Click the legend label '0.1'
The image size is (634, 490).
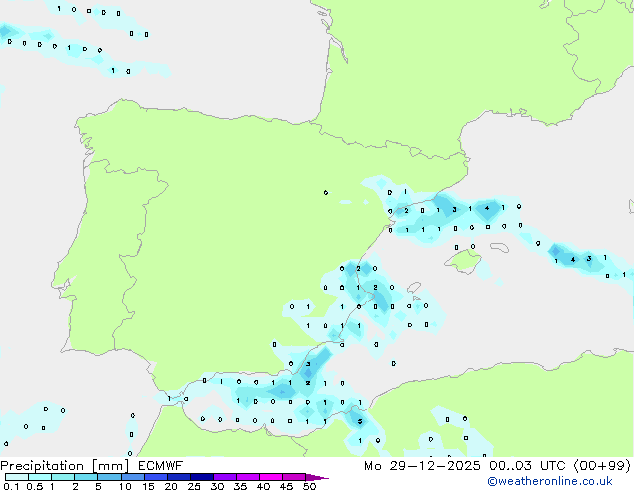point(11,486)
